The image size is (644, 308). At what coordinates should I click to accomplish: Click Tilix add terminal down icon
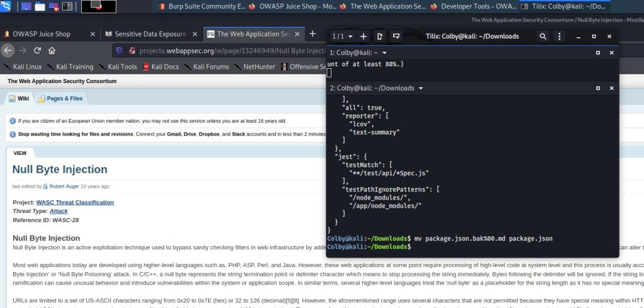[x=396, y=37]
